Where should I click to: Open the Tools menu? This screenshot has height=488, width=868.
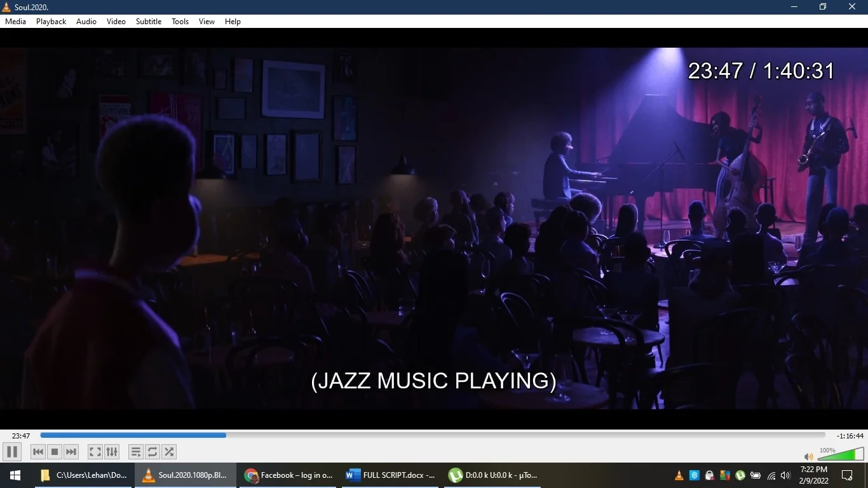click(x=180, y=22)
